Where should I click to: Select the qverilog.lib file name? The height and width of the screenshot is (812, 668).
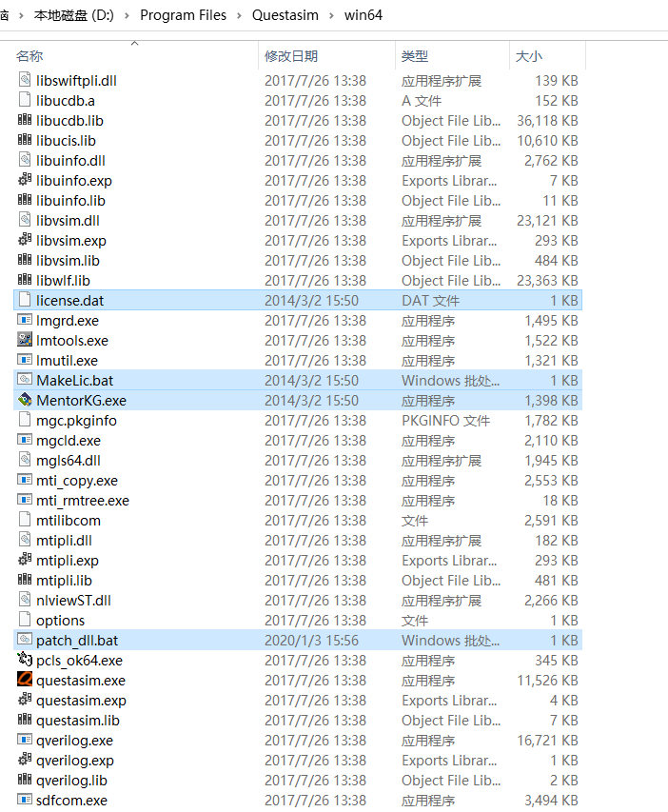click(x=72, y=781)
